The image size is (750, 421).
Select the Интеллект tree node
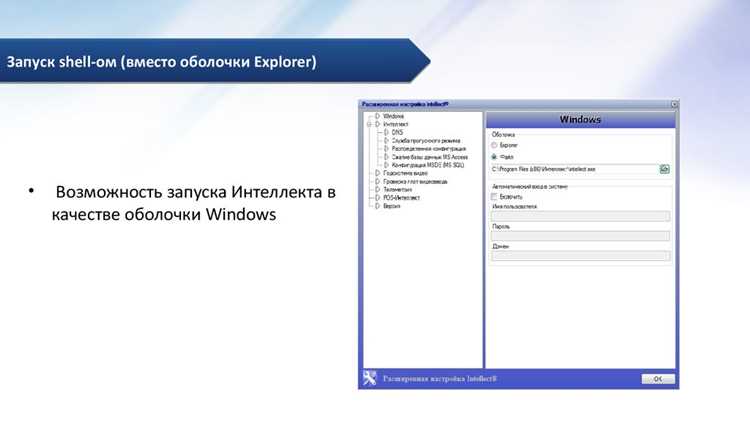(396, 124)
